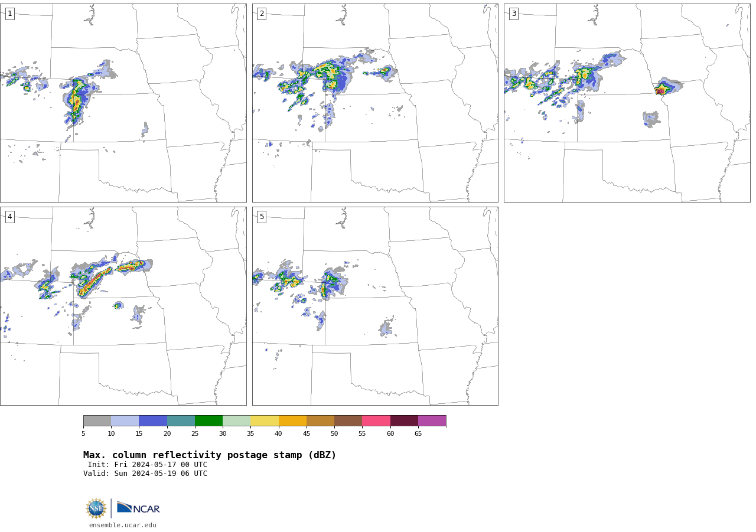This screenshot has width=756, height=532.
Task: Click the pale green 30-35 dBZ swatch
Action: 236,420
